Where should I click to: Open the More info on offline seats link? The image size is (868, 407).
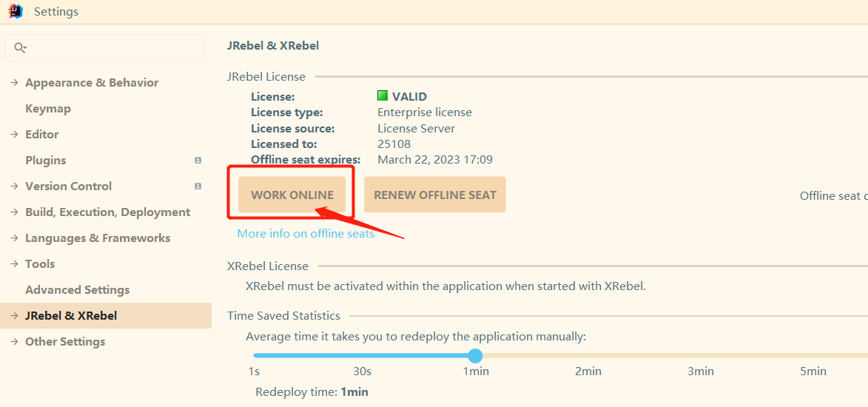pyautogui.click(x=306, y=234)
